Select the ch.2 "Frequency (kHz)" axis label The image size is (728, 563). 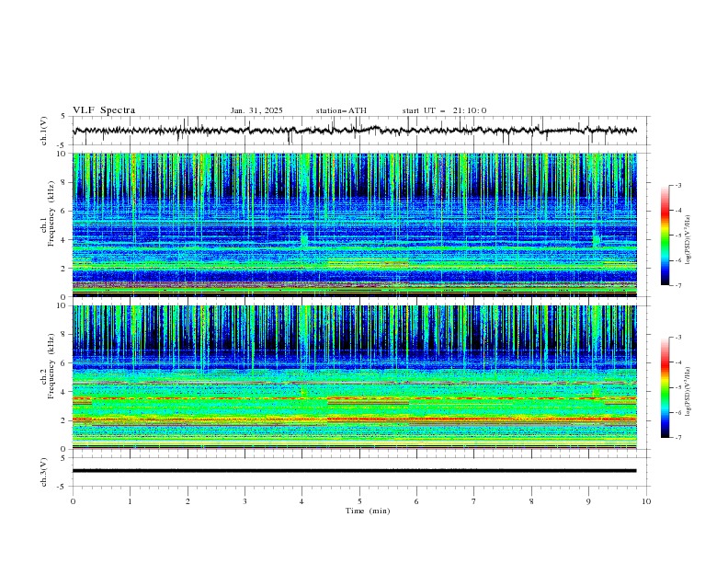click(51, 366)
